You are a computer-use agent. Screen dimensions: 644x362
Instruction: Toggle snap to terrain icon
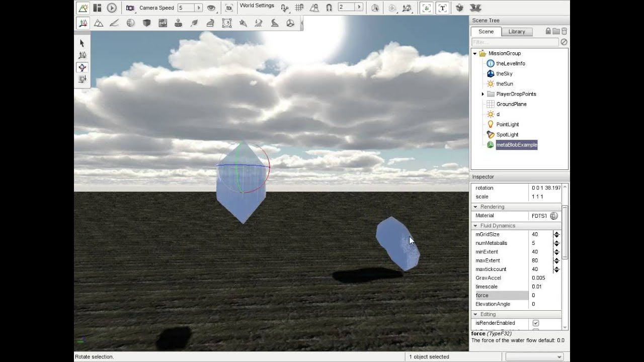[314, 8]
